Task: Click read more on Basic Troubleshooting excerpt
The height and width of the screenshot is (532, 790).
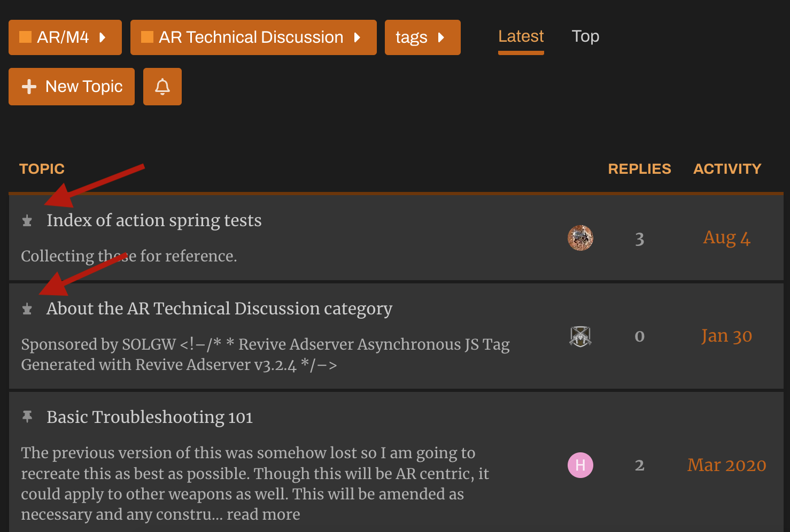Action: [x=263, y=514]
